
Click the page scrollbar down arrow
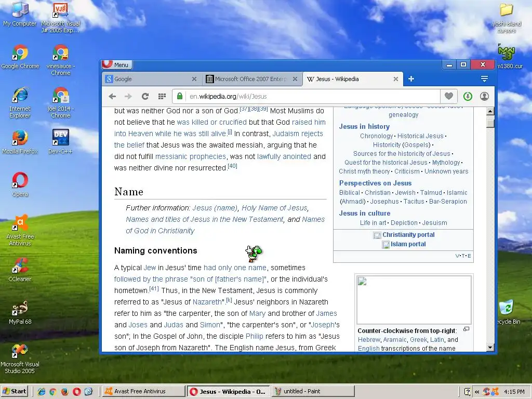click(x=490, y=347)
